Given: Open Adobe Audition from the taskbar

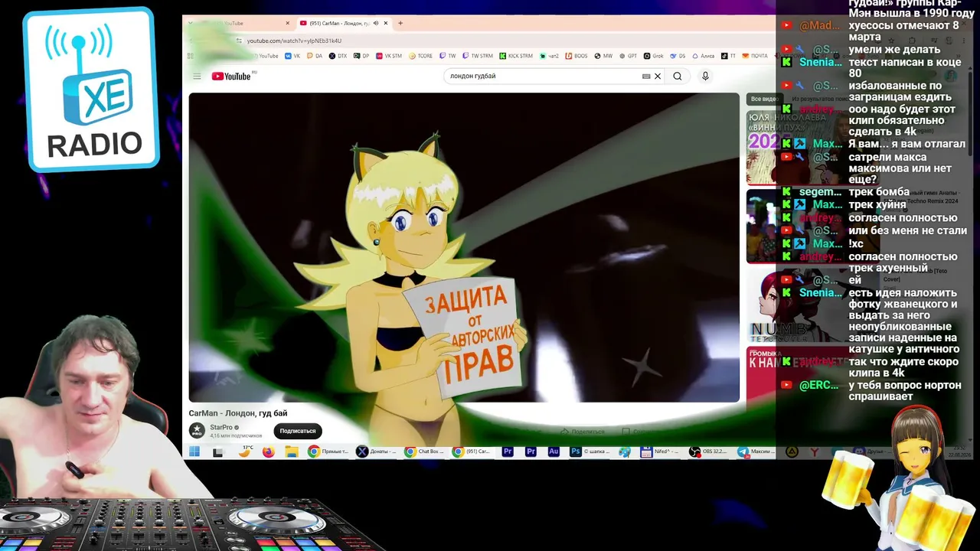Looking at the screenshot, I should point(554,452).
